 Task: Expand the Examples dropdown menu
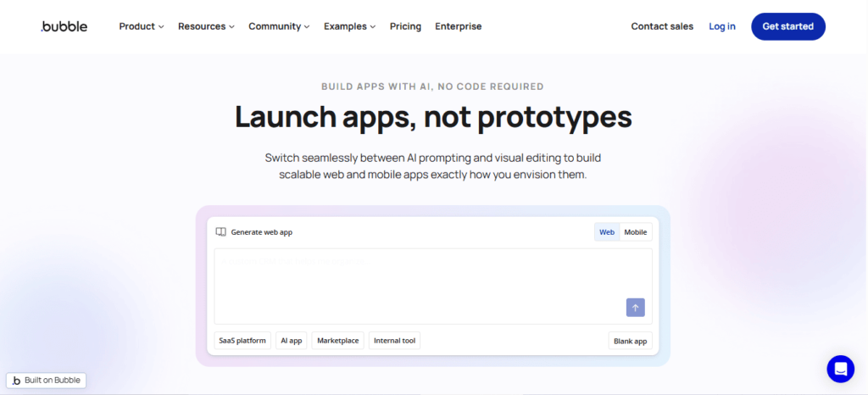point(349,26)
